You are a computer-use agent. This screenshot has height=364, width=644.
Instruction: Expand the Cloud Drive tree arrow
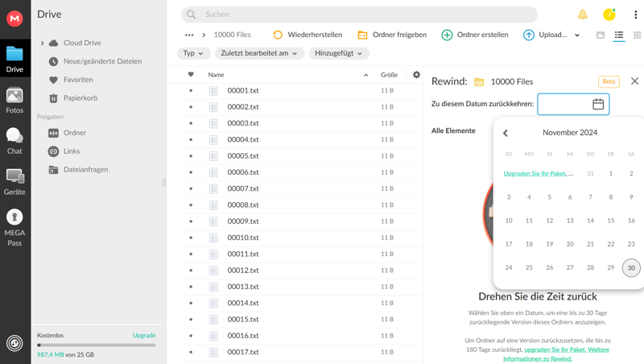43,43
